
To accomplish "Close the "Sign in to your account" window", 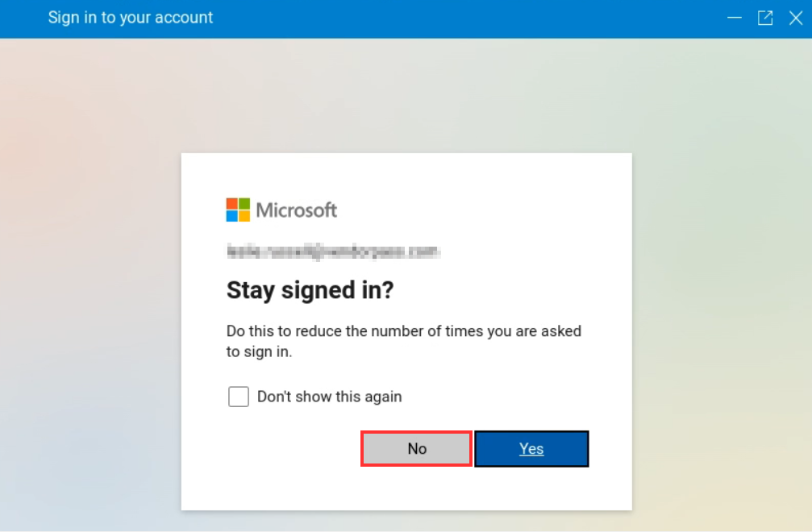I will (795, 18).
